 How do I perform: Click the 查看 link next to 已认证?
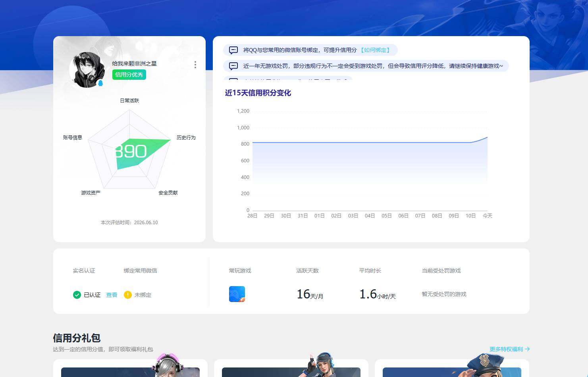(x=112, y=295)
